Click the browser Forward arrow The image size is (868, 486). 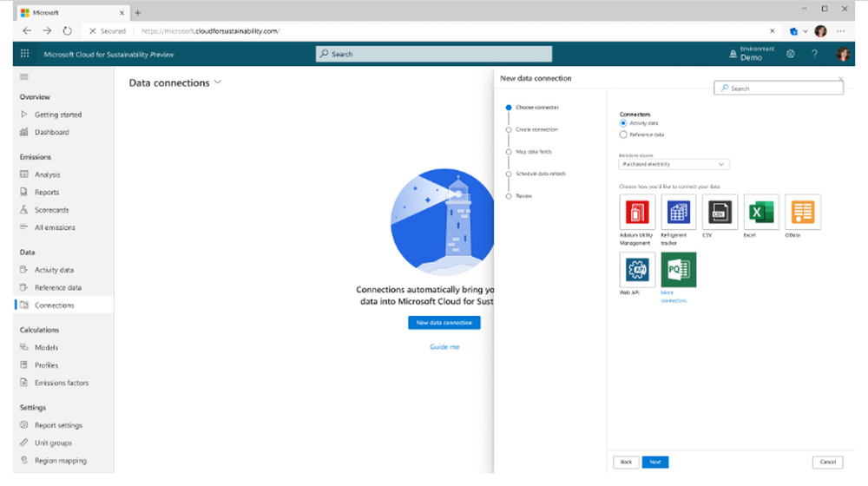click(x=47, y=31)
